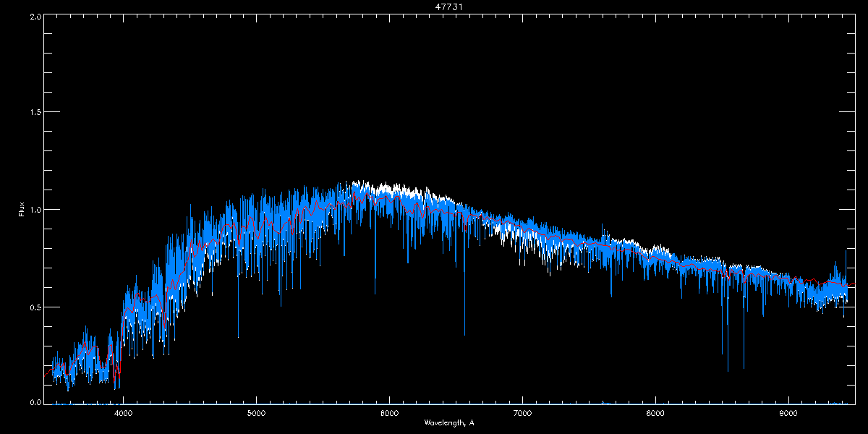868x434 pixels.
Task: Click the 7000 wavelength tick label
Action: (522, 414)
